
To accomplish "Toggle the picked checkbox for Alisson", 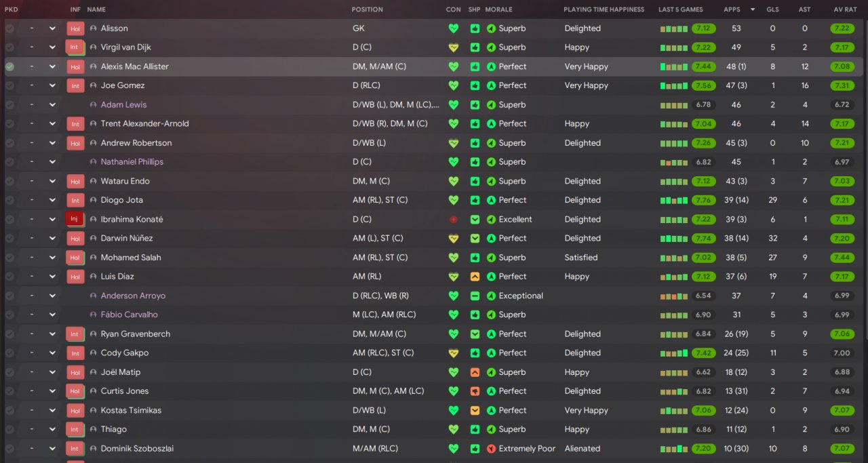I will 9,28.
